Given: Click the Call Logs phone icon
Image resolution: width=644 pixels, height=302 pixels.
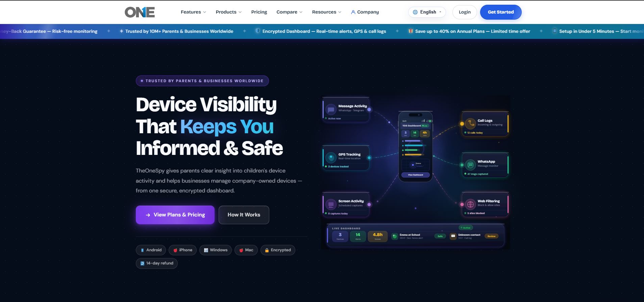Looking at the screenshot, I should pyautogui.click(x=470, y=124).
